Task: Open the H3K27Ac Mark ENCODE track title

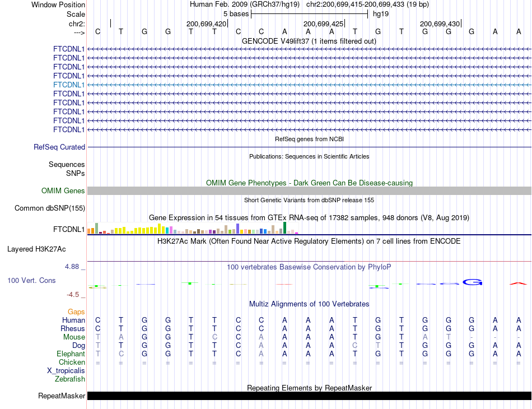Action: pyautogui.click(x=309, y=241)
